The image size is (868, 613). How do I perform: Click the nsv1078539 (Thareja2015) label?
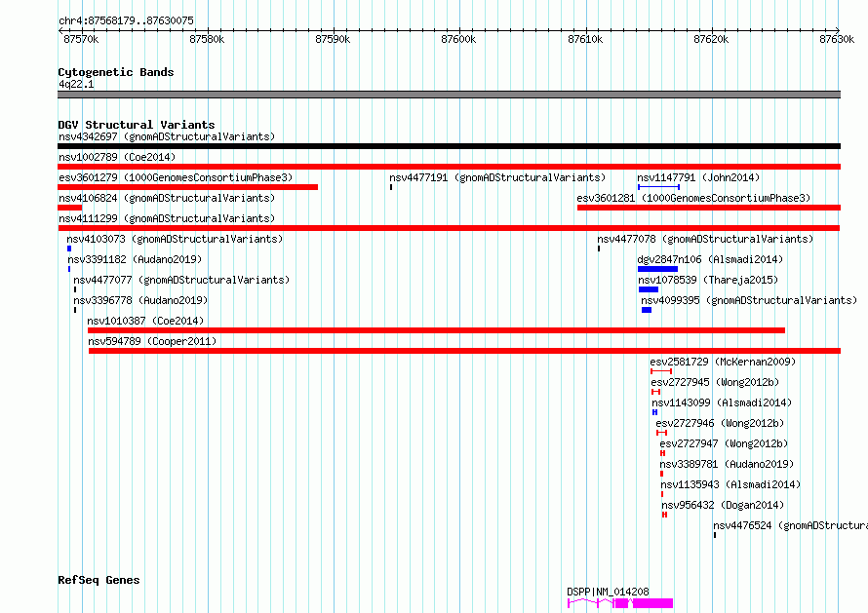coord(708,280)
